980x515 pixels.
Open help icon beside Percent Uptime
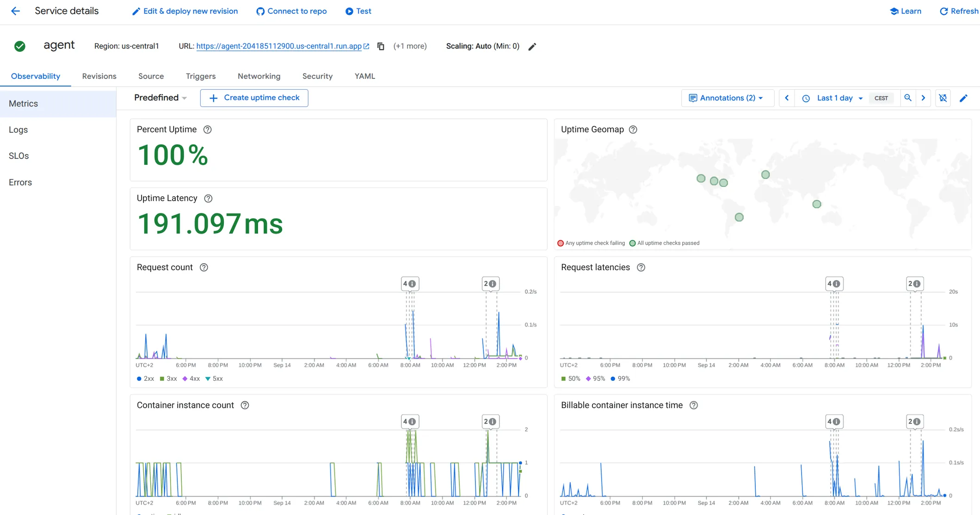point(208,130)
